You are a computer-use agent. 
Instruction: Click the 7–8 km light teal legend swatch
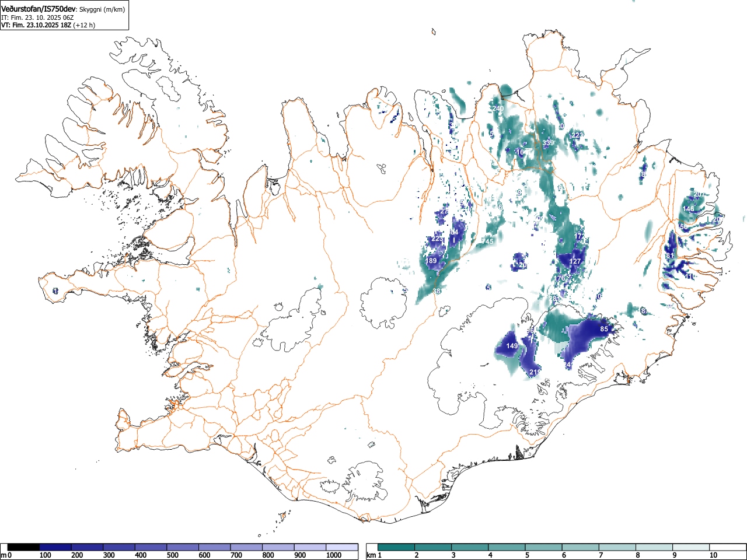click(617, 547)
